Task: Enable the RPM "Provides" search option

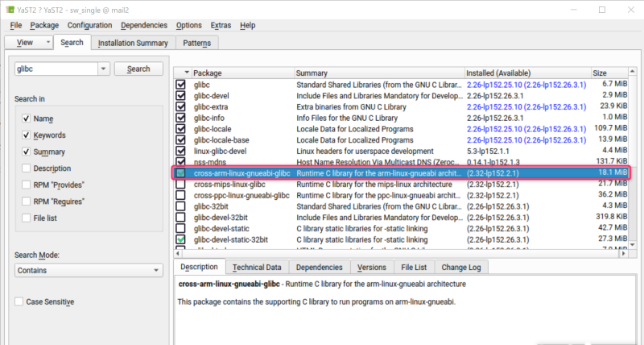Action: coord(27,185)
